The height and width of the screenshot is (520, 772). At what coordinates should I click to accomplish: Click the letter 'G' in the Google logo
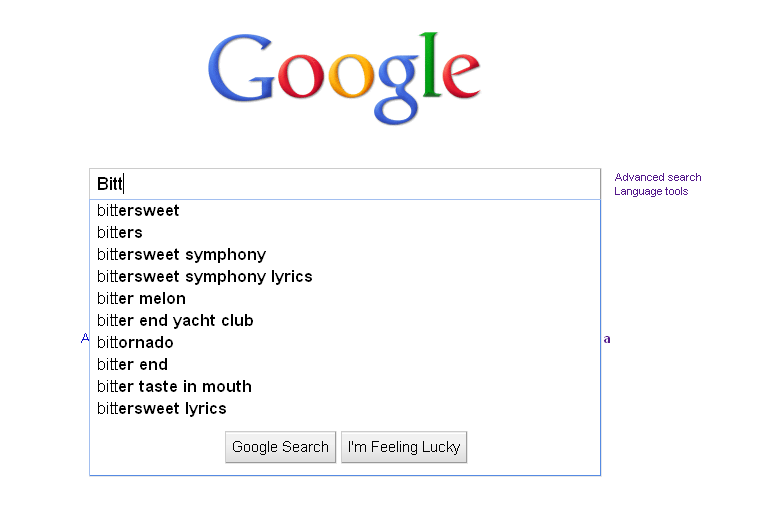[240, 69]
